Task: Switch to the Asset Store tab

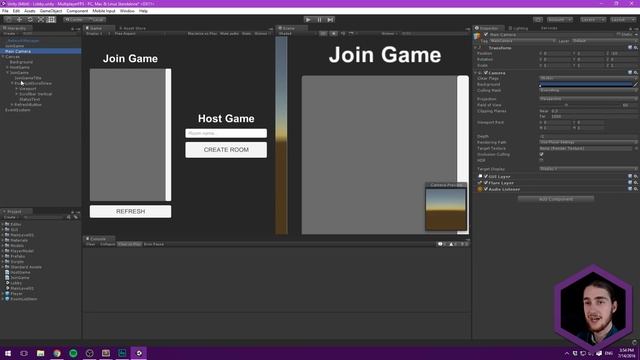Action: (132, 28)
